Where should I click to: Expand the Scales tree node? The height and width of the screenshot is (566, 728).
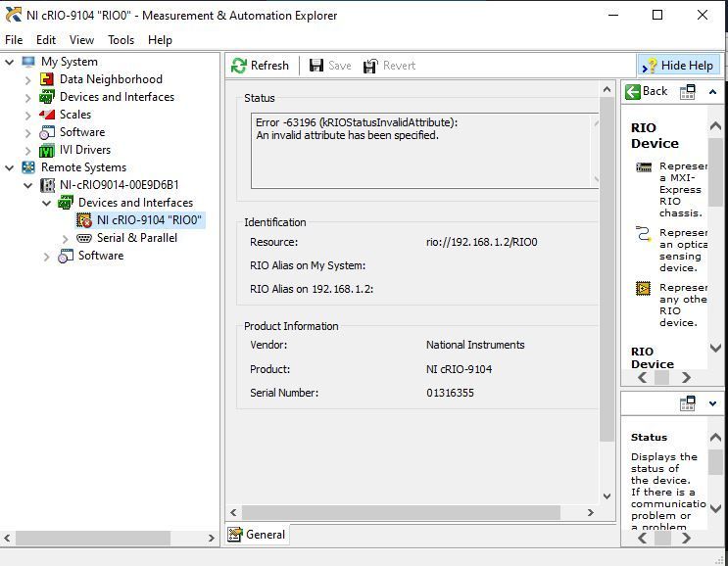click(x=27, y=116)
